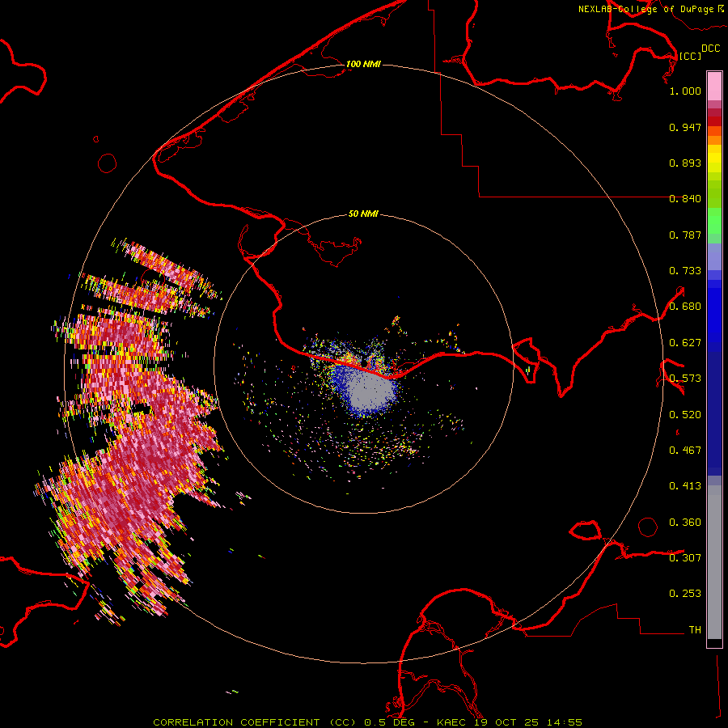Click the 0.253 color scale value

click(x=685, y=594)
